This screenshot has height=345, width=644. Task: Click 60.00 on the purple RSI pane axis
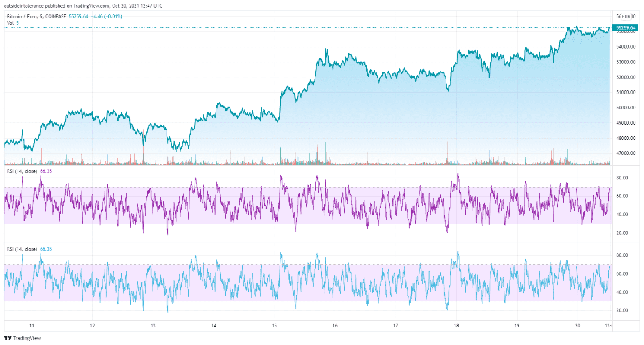(x=622, y=196)
